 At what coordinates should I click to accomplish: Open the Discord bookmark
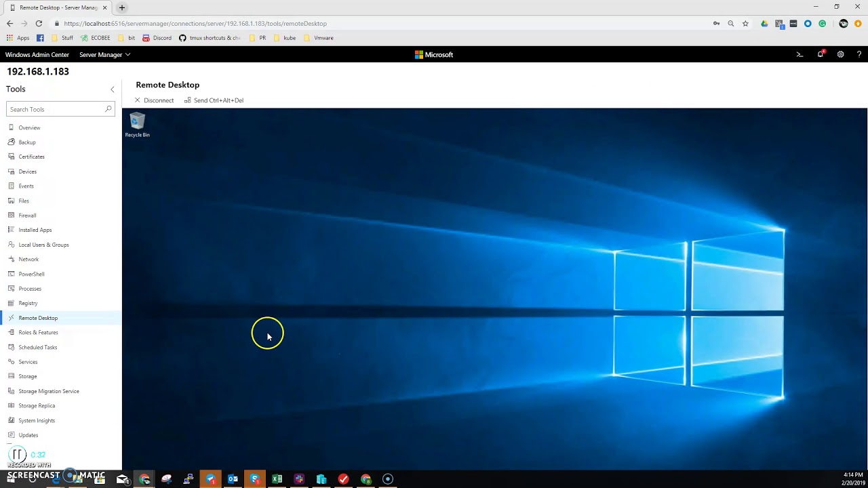(x=157, y=38)
